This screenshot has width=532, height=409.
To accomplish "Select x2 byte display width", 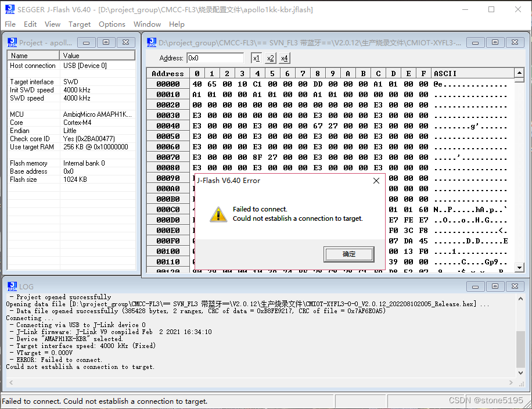I will tap(271, 58).
